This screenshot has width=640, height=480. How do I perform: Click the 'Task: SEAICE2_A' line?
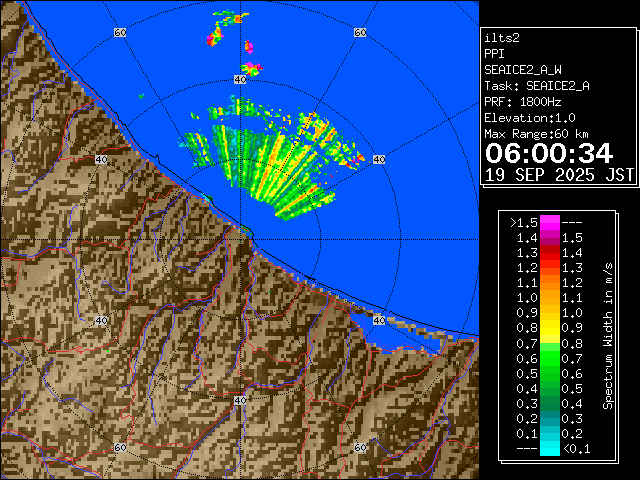tap(536, 86)
